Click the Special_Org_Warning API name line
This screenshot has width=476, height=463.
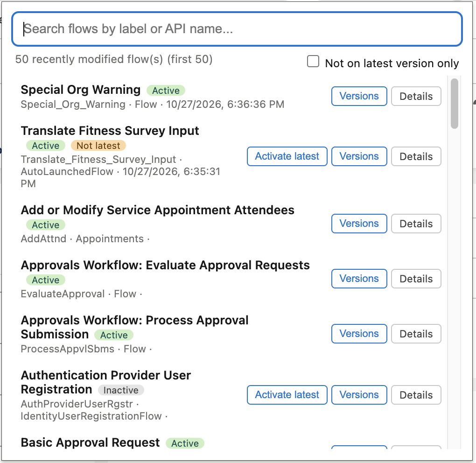[x=153, y=105]
